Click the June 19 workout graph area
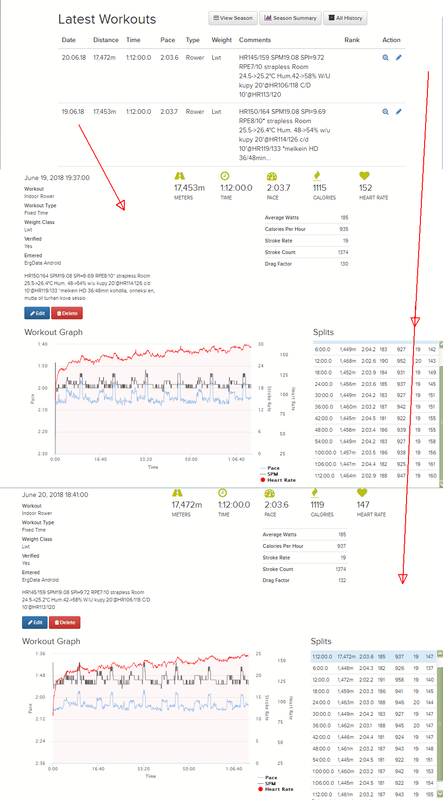 [x=153, y=398]
